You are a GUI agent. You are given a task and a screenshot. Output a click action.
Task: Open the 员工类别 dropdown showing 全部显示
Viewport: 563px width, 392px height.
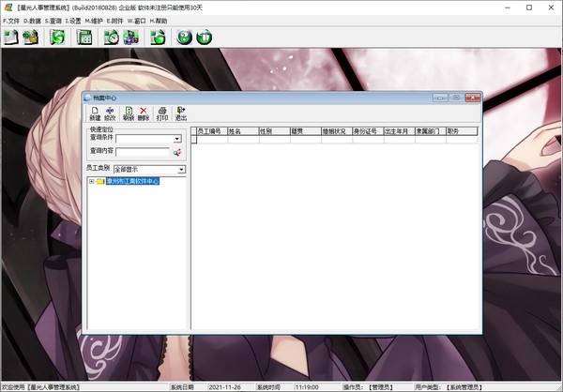tap(181, 170)
